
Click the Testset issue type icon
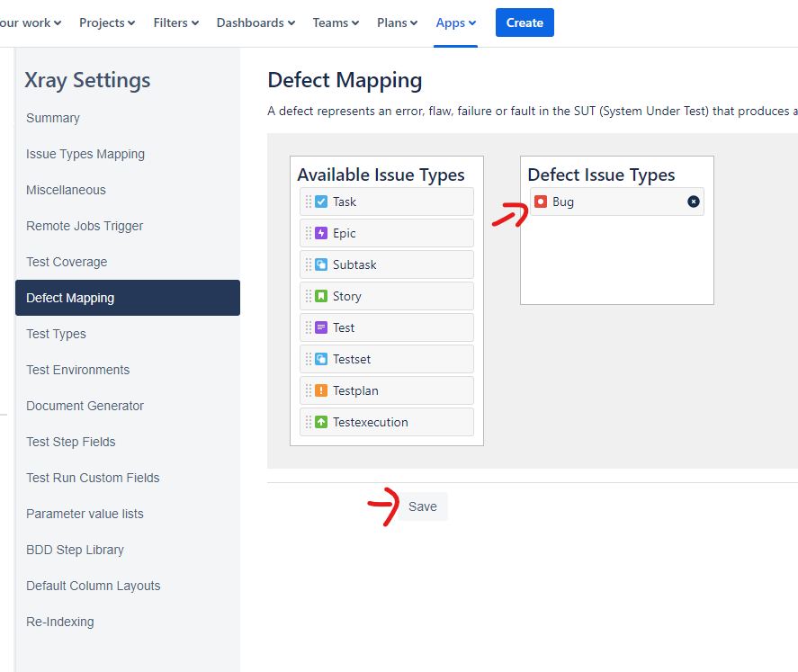point(321,360)
